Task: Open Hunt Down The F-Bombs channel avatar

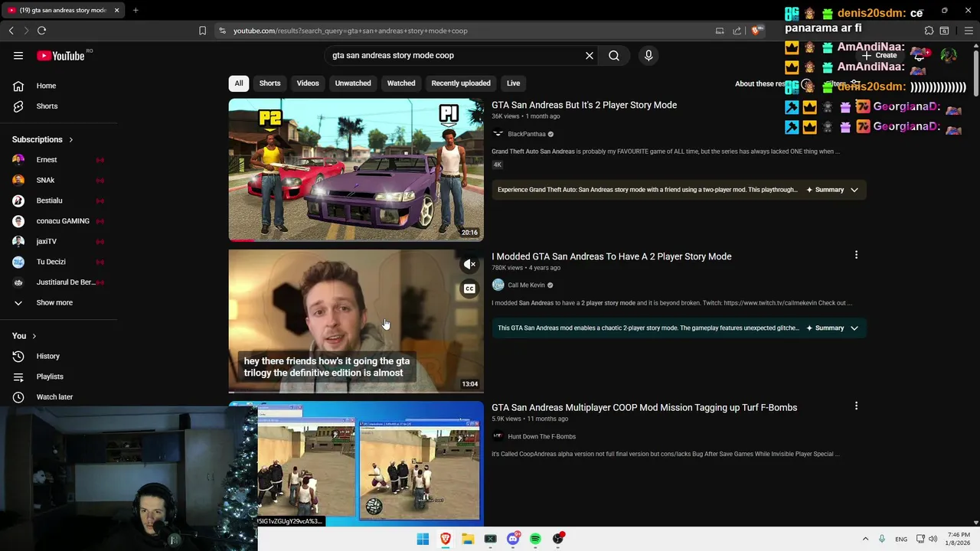Action: click(x=498, y=436)
